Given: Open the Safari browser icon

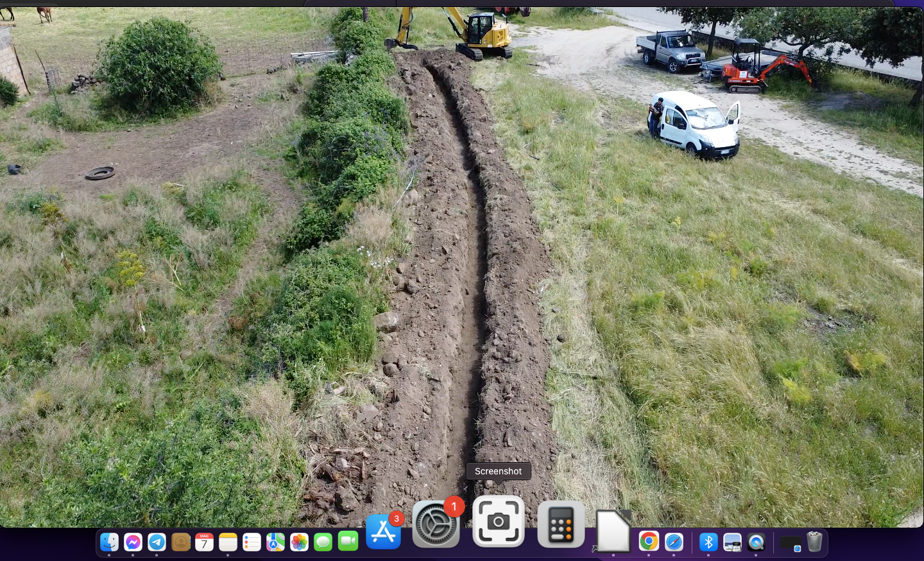Looking at the screenshot, I should point(674,542).
